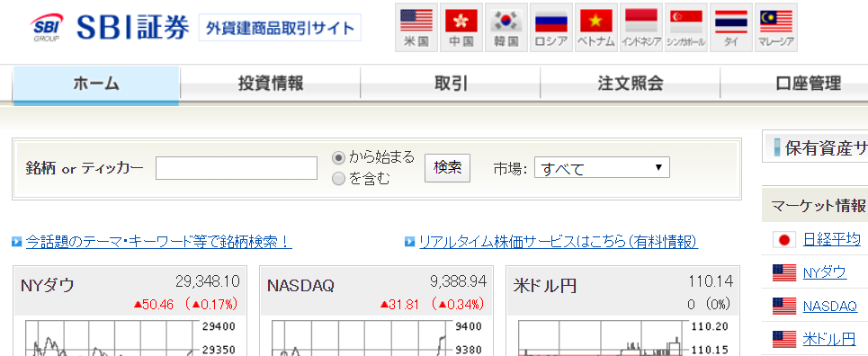The image size is (868, 356).
Task: Open the 投資情報 tab
Action: (271, 85)
